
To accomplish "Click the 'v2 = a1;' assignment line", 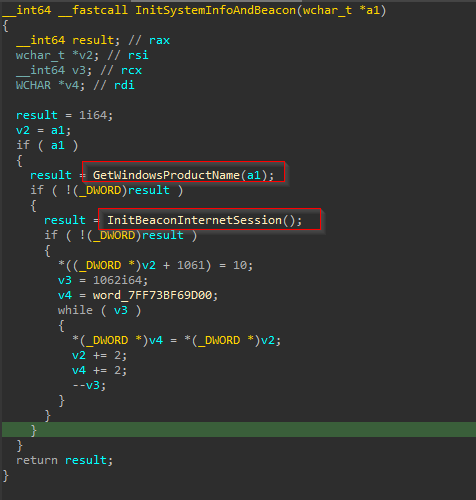I will point(43,130).
